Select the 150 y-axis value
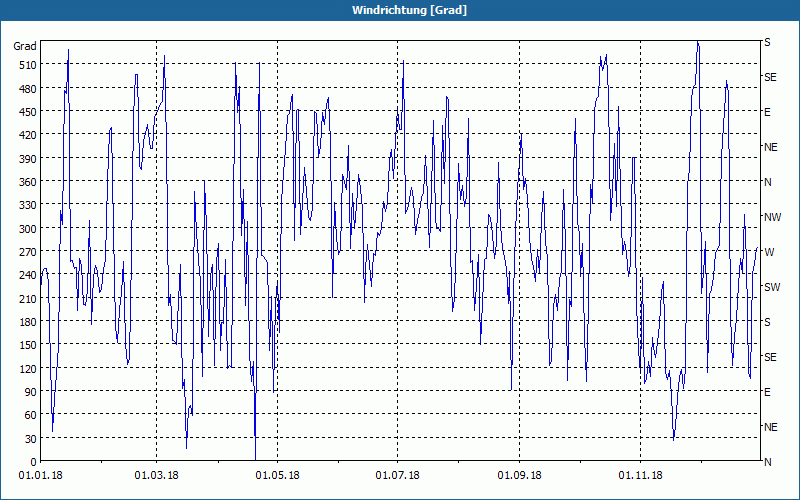The width and height of the screenshot is (800, 500). [28, 345]
